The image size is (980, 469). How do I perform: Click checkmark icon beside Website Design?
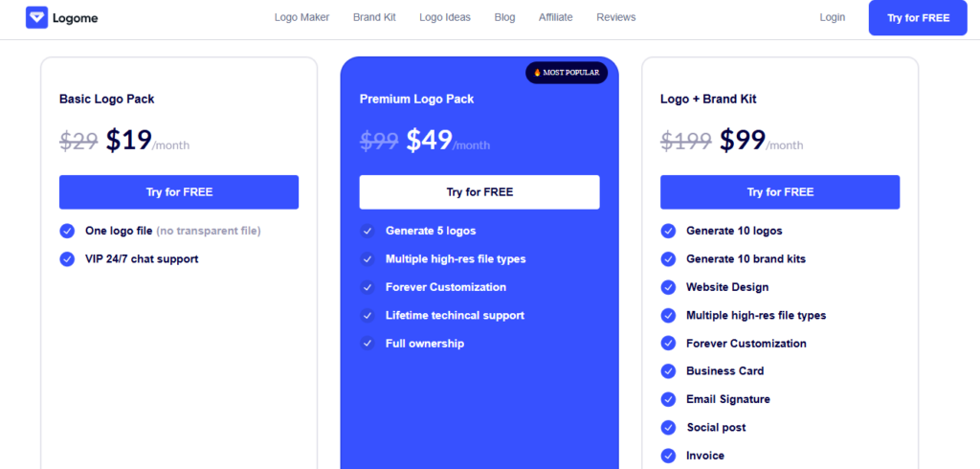click(x=668, y=287)
